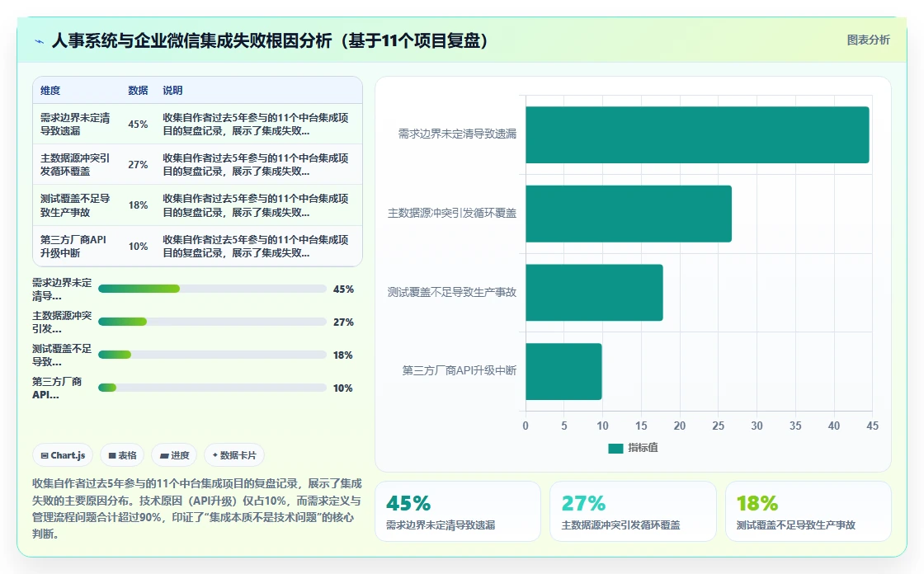Viewport: 924px width, 574px height.
Task: Click the 27% progress bar
Action: 212,322
